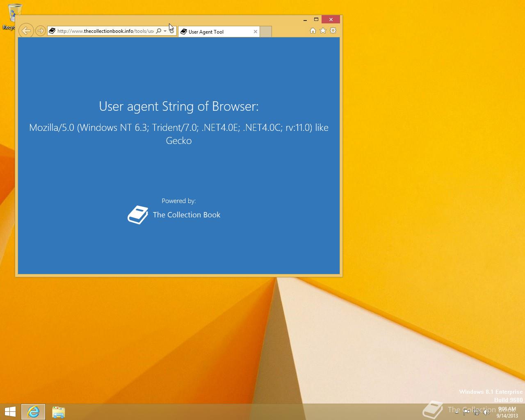Open the Windows Start button

10,412
